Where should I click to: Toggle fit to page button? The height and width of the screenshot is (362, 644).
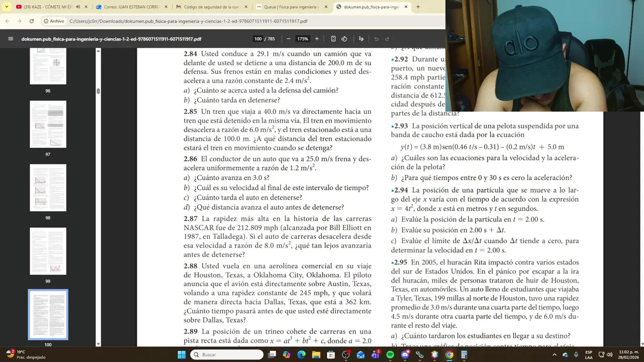point(333,39)
